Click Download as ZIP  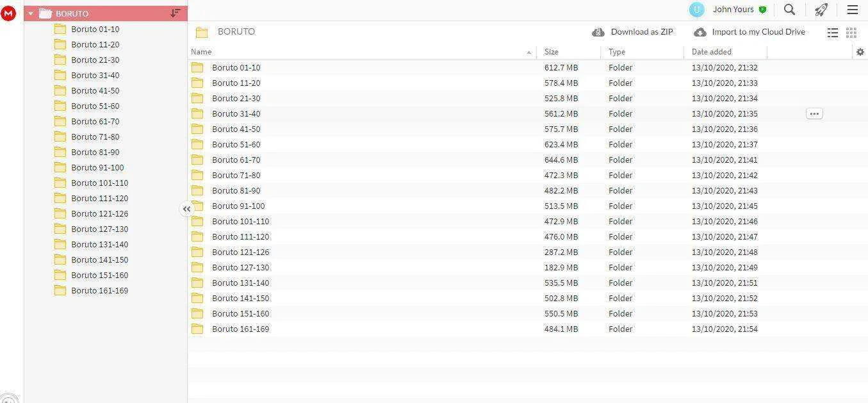point(632,31)
